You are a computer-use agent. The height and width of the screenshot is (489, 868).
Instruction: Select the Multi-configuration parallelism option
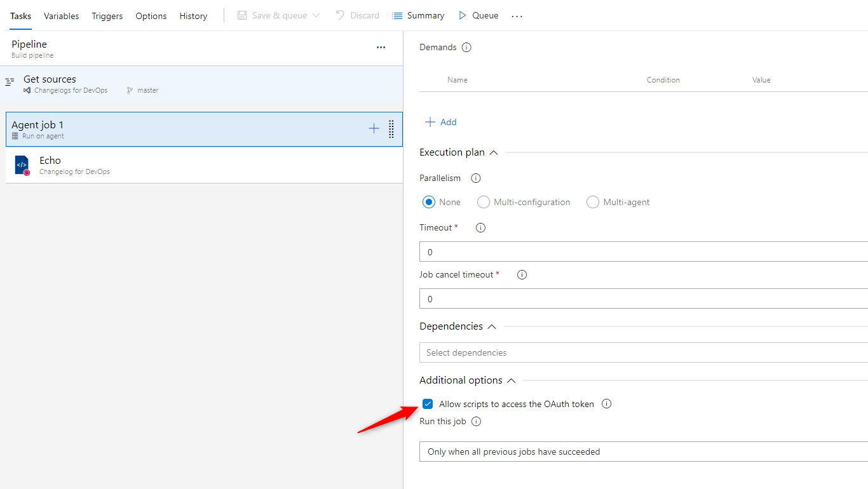pos(484,203)
